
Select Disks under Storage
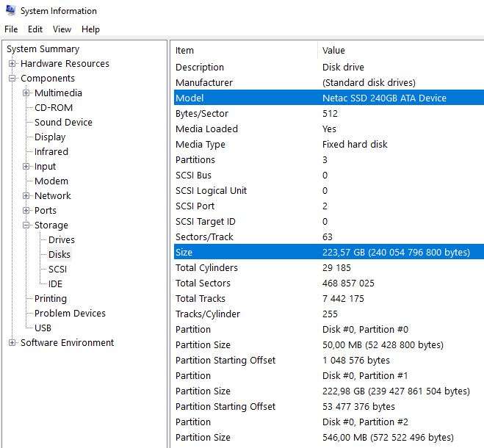click(x=59, y=254)
